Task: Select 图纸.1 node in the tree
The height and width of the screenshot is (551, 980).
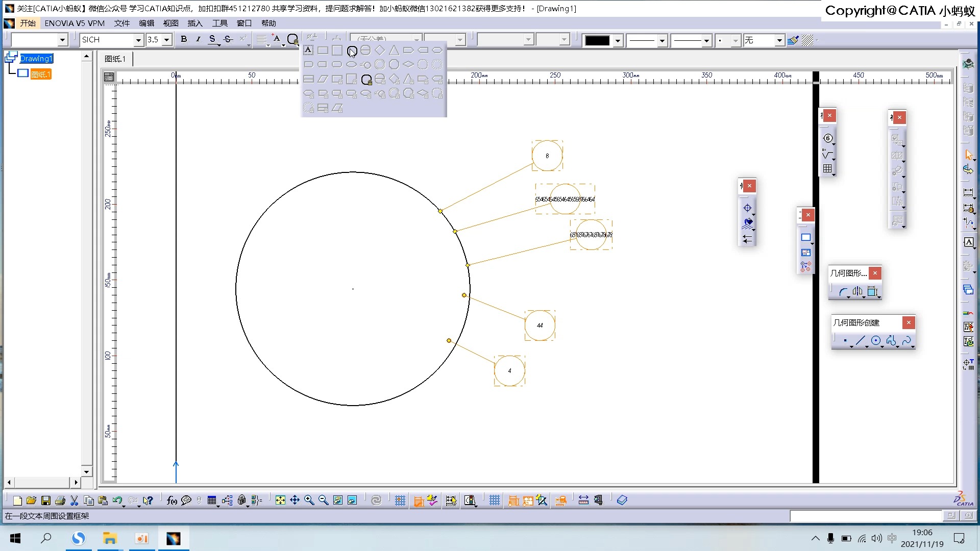Action: pos(41,74)
